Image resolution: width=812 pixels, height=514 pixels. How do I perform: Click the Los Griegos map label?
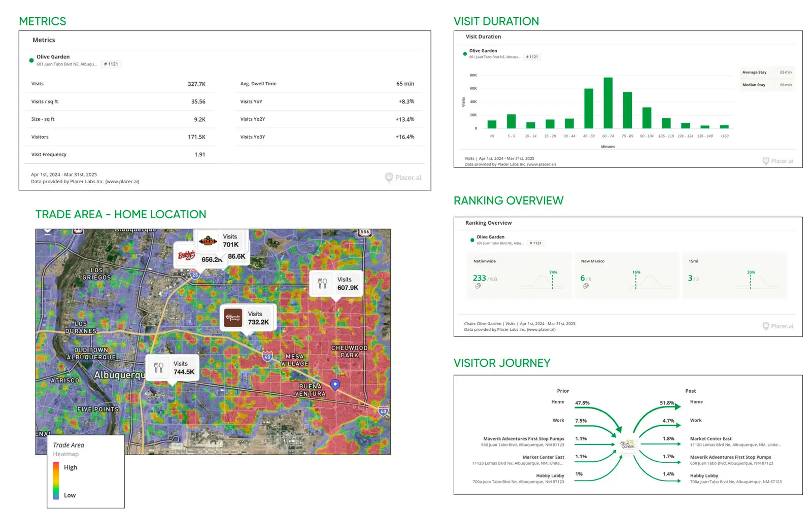pos(96,274)
